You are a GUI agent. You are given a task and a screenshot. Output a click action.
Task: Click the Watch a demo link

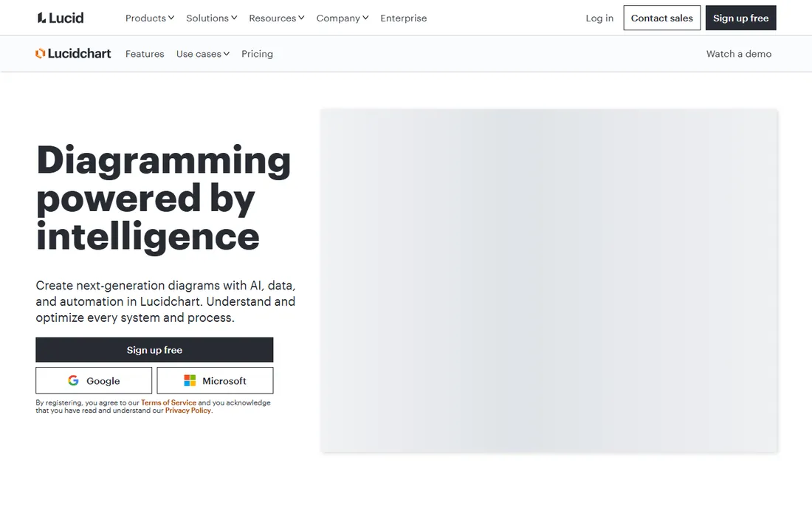(x=738, y=54)
